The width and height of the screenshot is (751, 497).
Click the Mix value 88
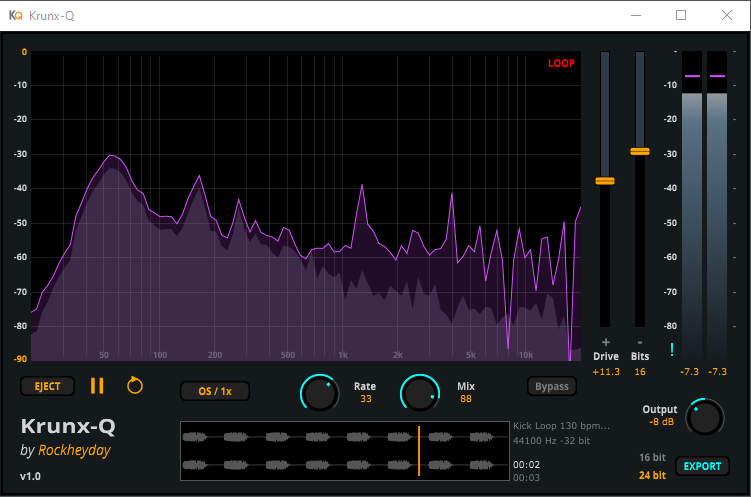[466, 399]
